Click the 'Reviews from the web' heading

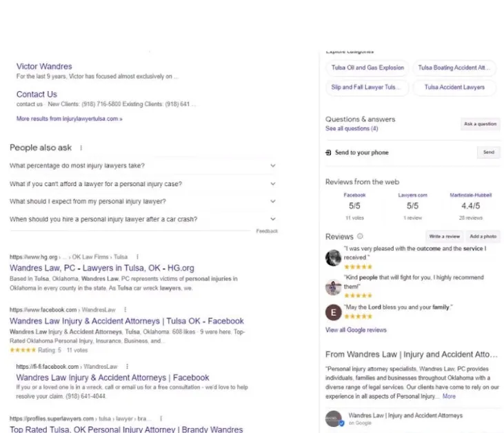(x=362, y=182)
